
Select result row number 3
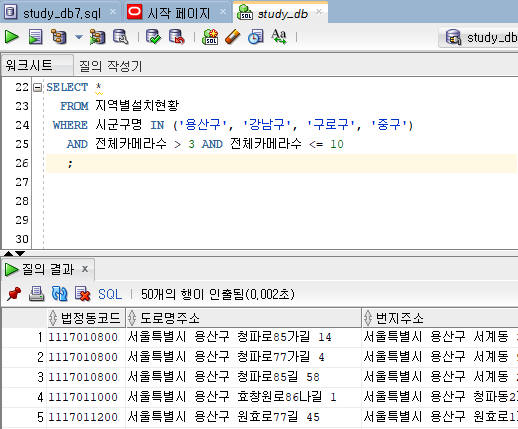click(x=25, y=377)
